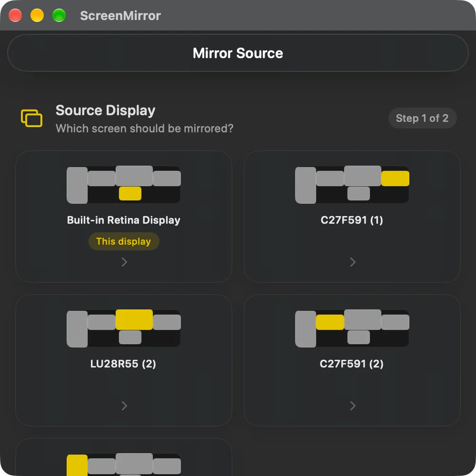Click the Built-in Retina Display label
This screenshot has height=476, width=476.
click(x=124, y=220)
